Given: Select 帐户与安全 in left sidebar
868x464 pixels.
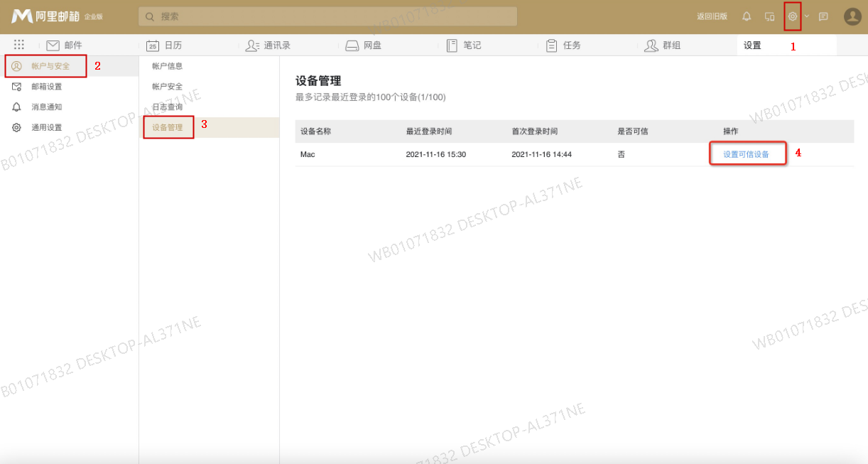Looking at the screenshot, I should 50,66.
